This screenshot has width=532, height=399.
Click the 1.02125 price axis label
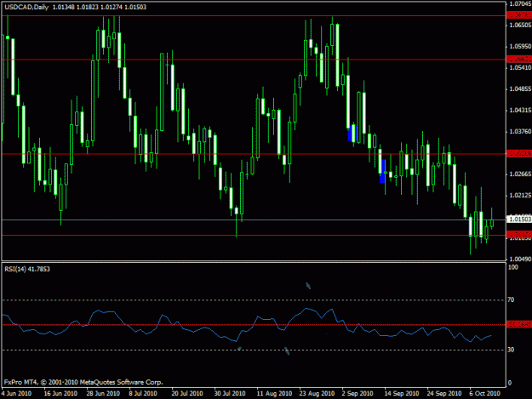(x=520, y=196)
